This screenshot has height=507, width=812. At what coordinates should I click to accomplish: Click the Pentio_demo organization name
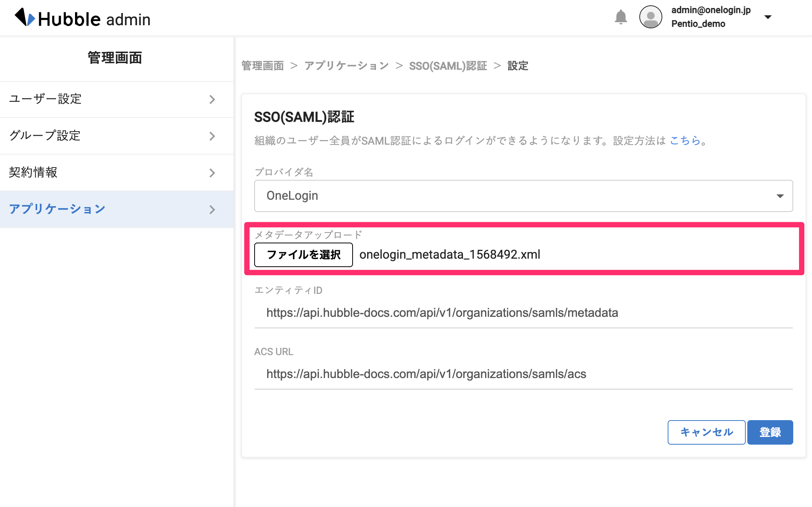coord(698,24)
